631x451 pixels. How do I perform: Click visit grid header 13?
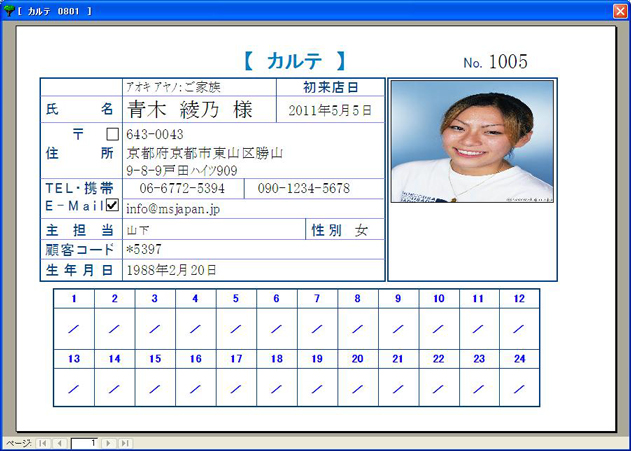click(x=74, y=358)
